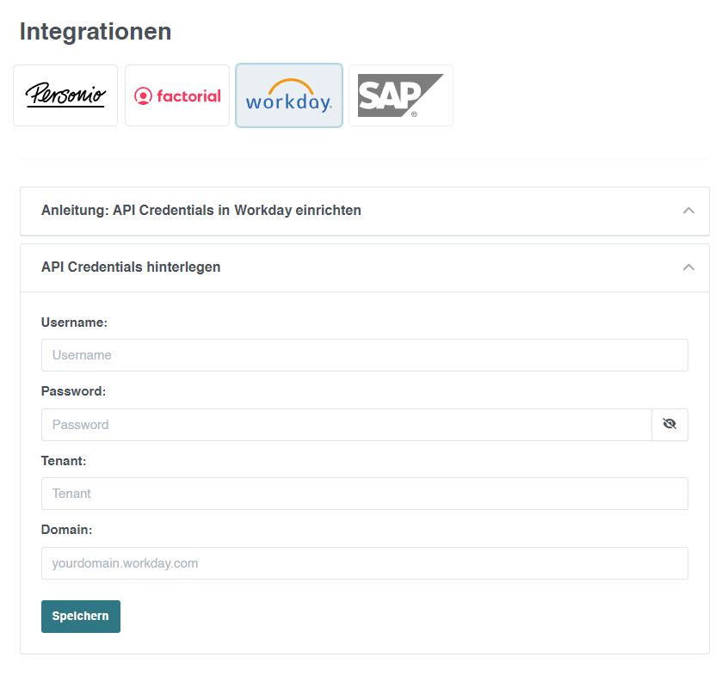Collapse API Credentials hinterlegen with its chevron
728x700 pixels.
click(x=688, y=267)
